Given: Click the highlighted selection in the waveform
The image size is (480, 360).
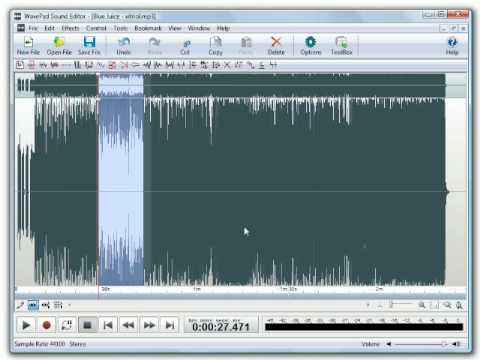Looking at the screenshot, I should 121,191.
